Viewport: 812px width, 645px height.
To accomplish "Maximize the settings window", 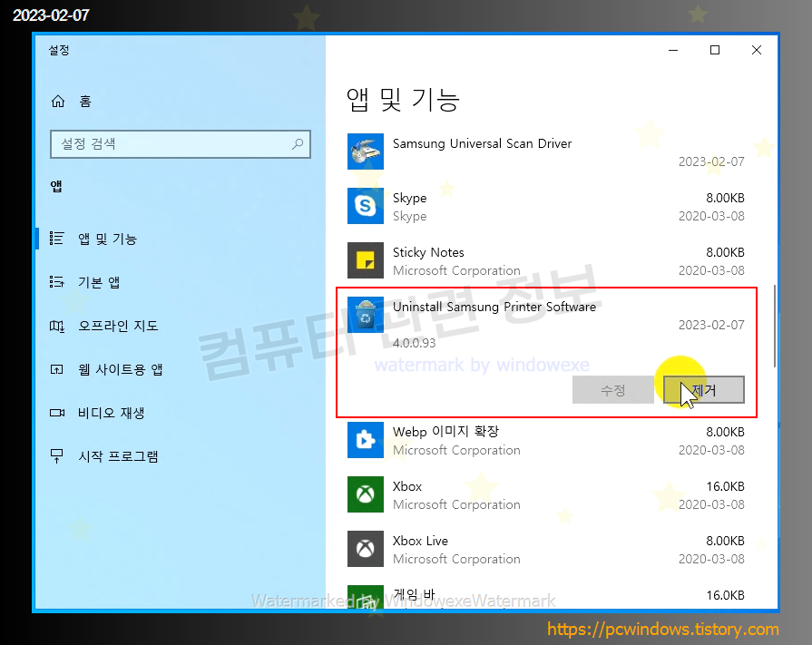I will point(715,50).
